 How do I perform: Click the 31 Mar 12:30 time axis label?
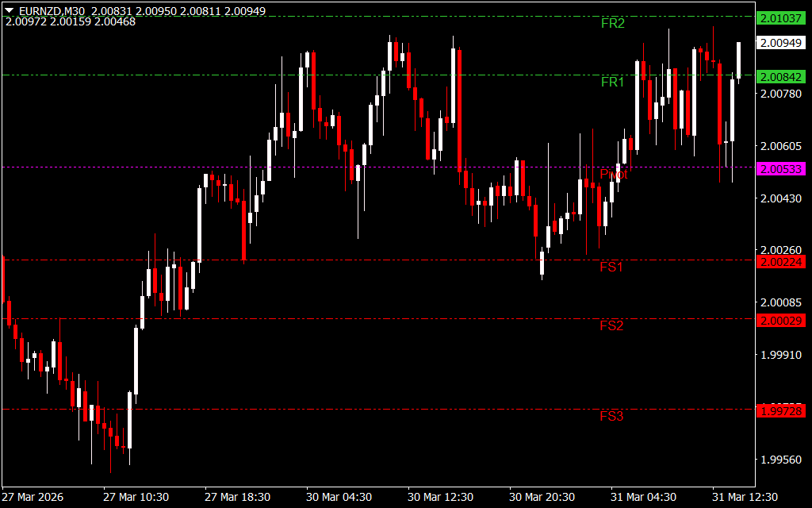click(745, 497)
